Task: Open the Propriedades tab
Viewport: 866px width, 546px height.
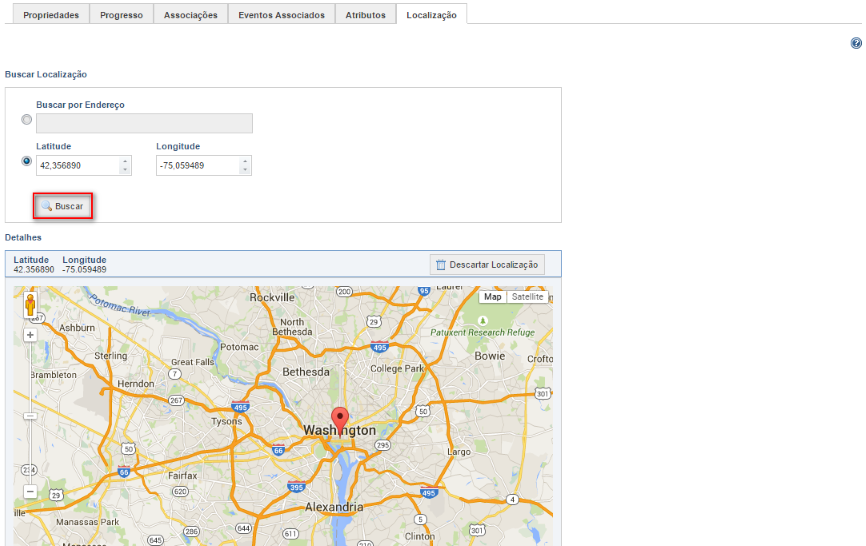Action: pos(51,15)
